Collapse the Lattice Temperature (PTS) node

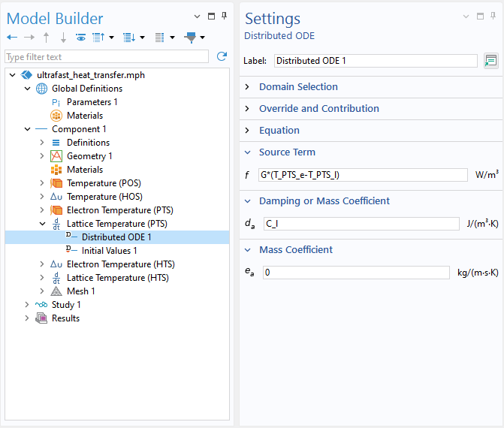[42, 224]
